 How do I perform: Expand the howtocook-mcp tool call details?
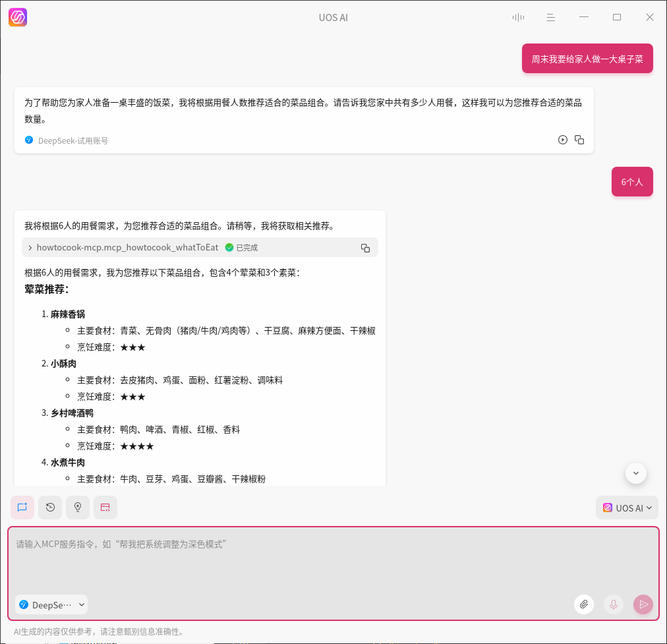[x=30, y=248]
